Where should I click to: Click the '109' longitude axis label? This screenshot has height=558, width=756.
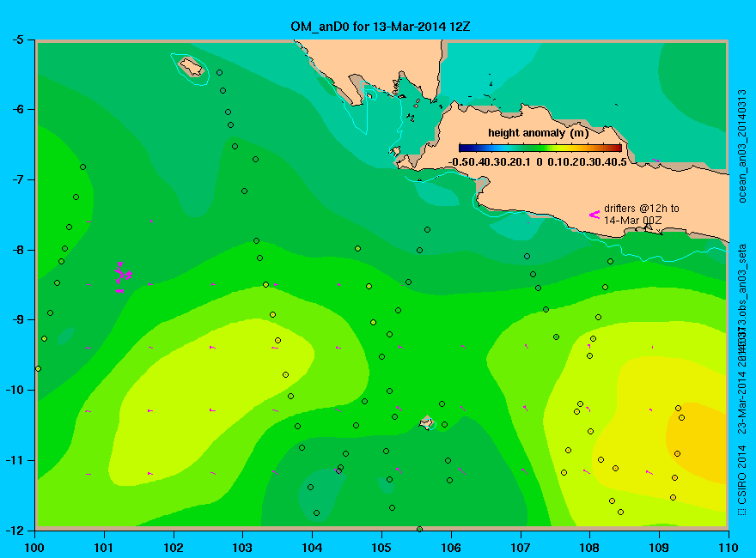pyautogui.click(x=659, y=548)
